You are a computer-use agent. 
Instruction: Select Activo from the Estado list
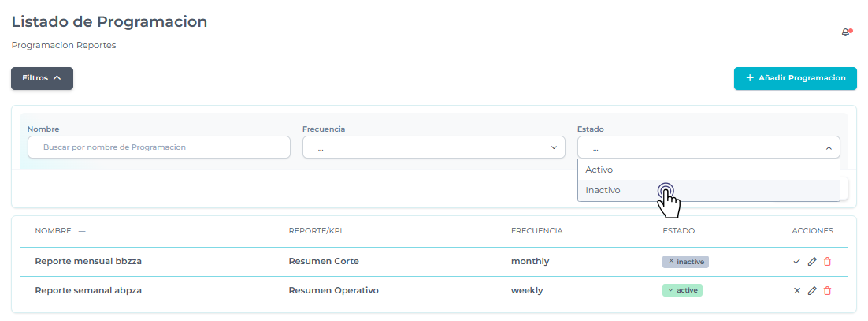tap(599, 170)
